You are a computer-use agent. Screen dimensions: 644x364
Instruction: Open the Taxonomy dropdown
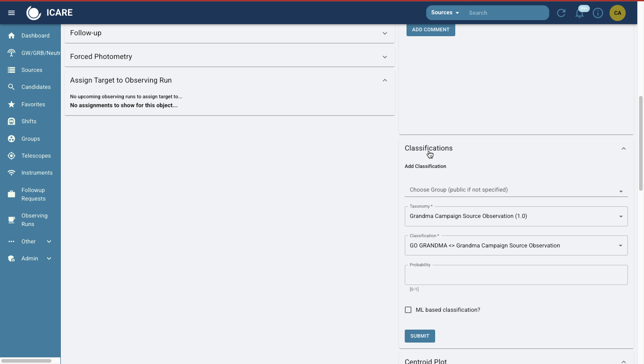point(516,216)
